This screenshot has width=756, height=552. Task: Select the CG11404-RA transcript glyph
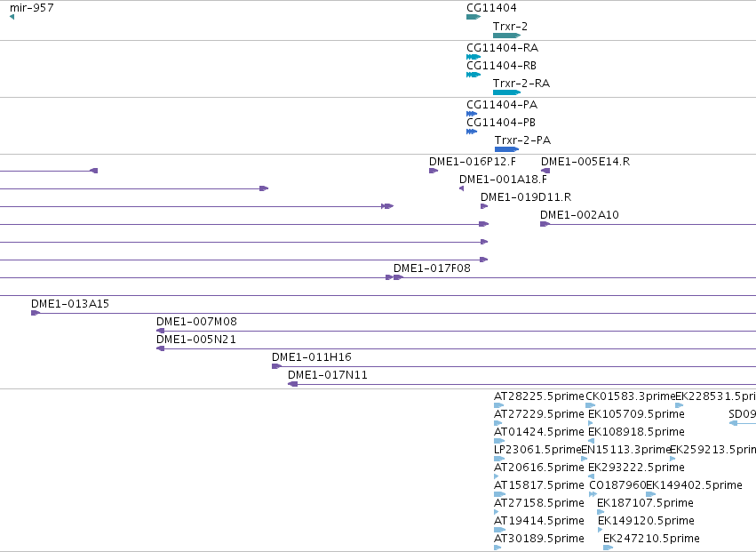(473, 57)
